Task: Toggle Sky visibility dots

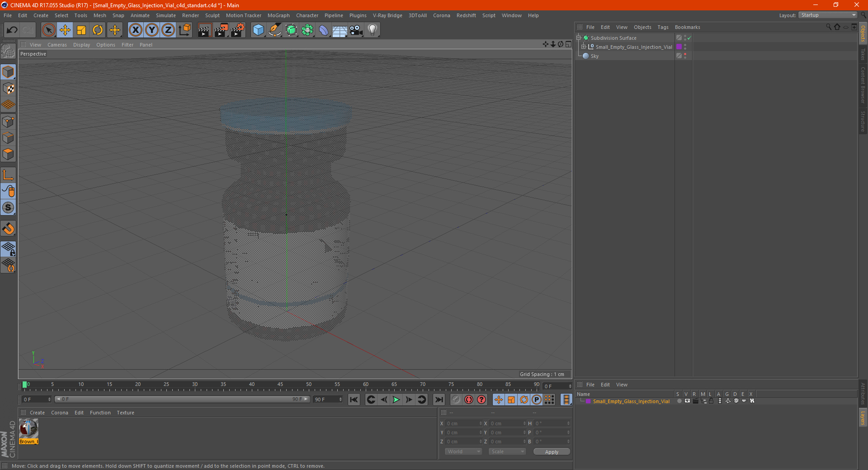Action: [x=685, y=56]
